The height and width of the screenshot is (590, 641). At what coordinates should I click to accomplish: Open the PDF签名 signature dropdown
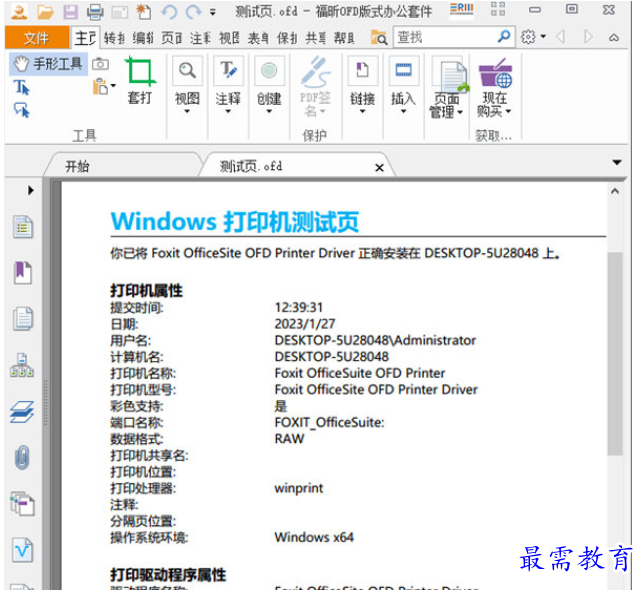click(315, 87)
